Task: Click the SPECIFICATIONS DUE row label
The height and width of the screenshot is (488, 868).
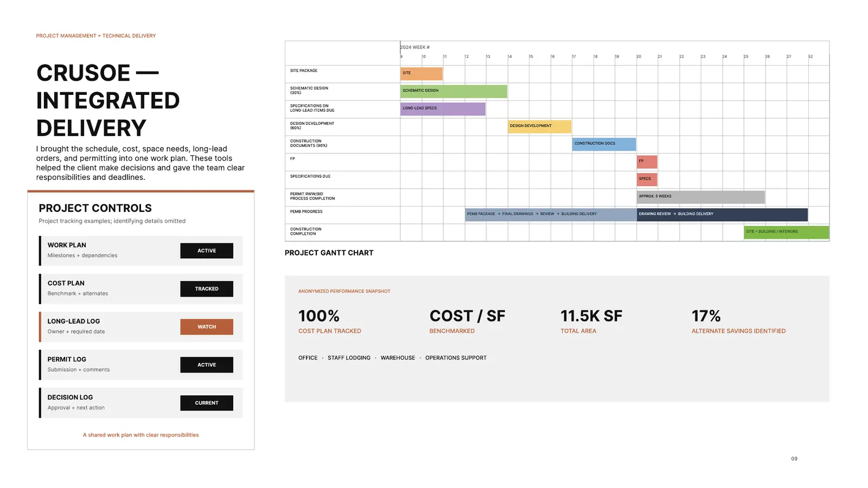Action: pyautogui.click(x=310, y=176)
